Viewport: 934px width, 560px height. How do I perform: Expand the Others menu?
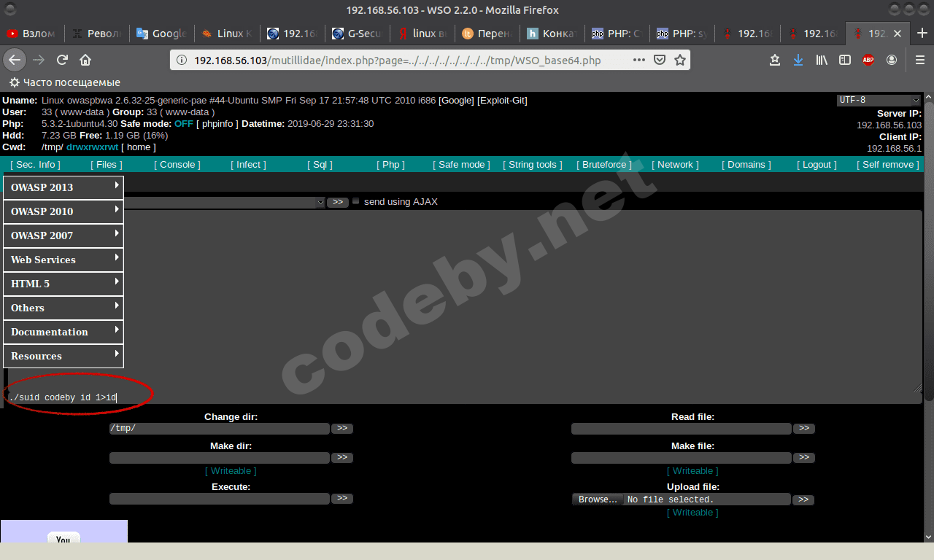[63, 308]
